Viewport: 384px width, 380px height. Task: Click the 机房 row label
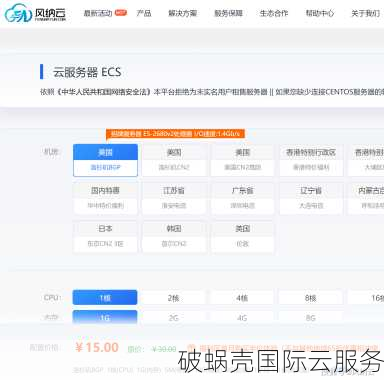click(x=51, y=152)
